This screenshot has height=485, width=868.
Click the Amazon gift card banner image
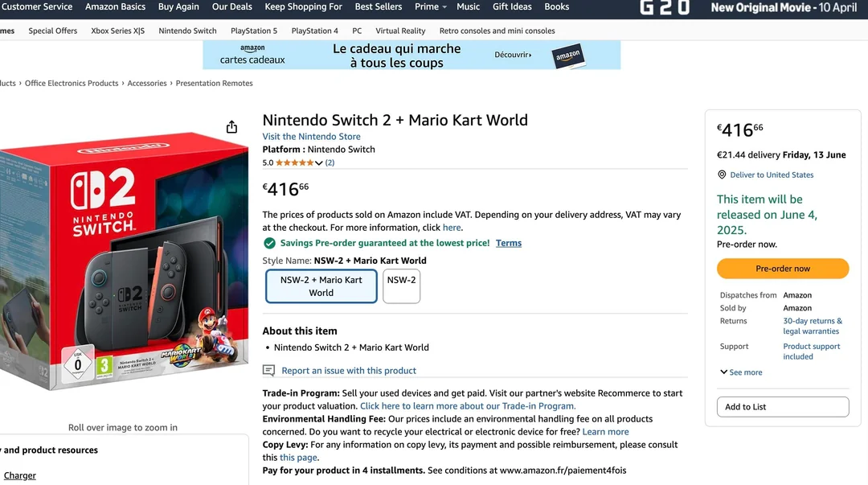411,55
